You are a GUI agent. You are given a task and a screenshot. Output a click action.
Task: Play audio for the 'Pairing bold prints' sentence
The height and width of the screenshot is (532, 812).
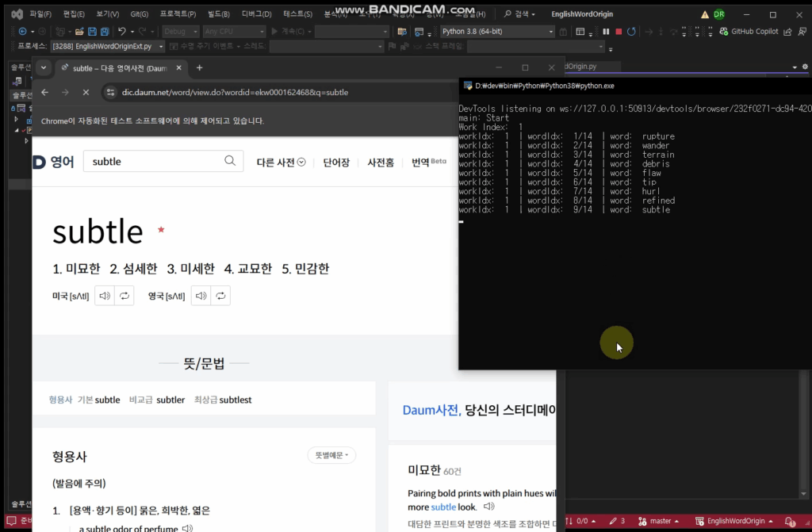click(x=488, y=506)
